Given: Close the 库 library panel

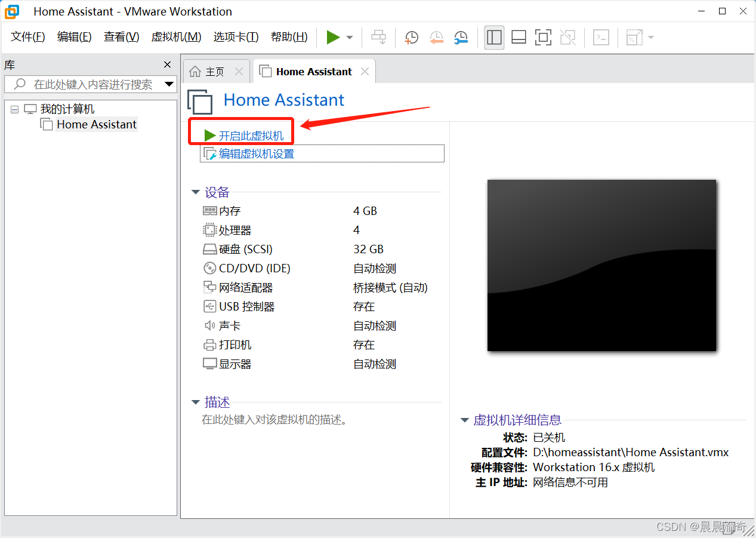Looking at the screenshot, I should coord(168,64).
